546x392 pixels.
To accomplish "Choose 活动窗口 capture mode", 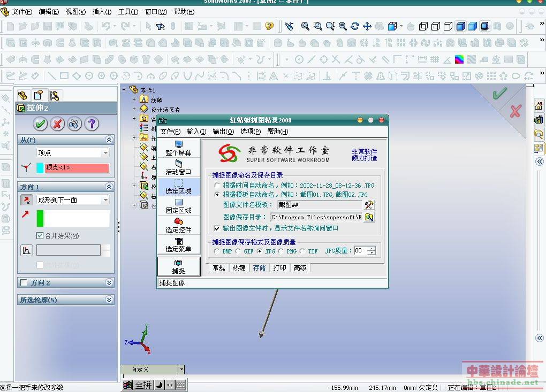I will point(179,167).
